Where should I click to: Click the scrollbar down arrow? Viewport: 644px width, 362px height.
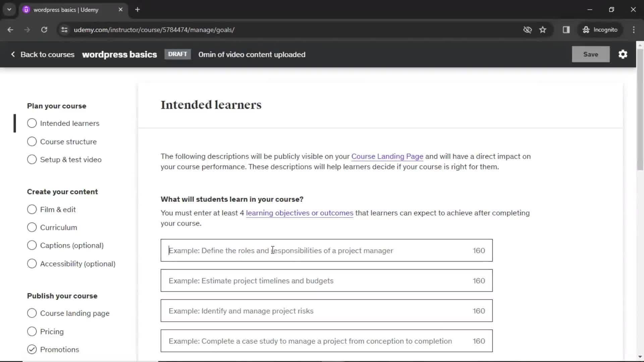pyautogui.click(x=640, y=357)
